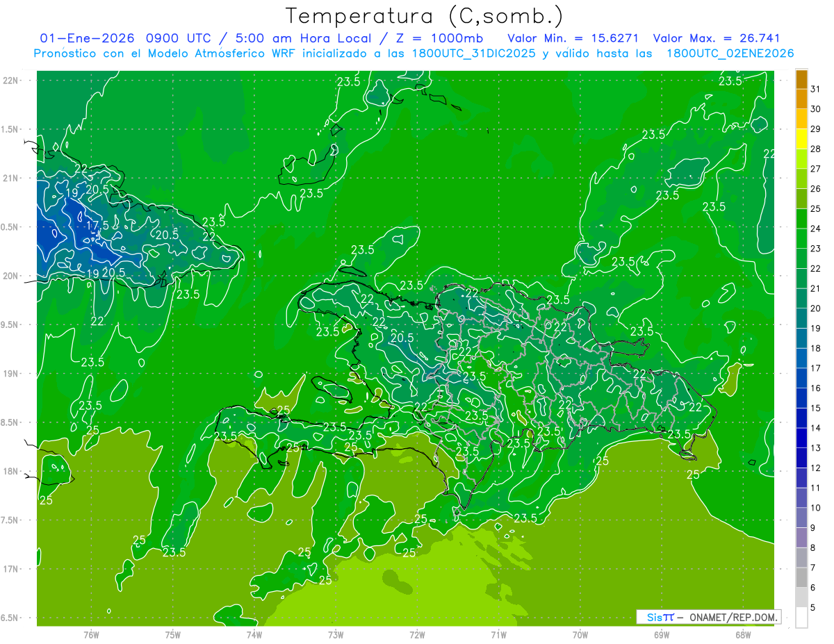Click the '18N' latitude axis label
The width and height of the screenshot is (834, 644).
point(10,471)
